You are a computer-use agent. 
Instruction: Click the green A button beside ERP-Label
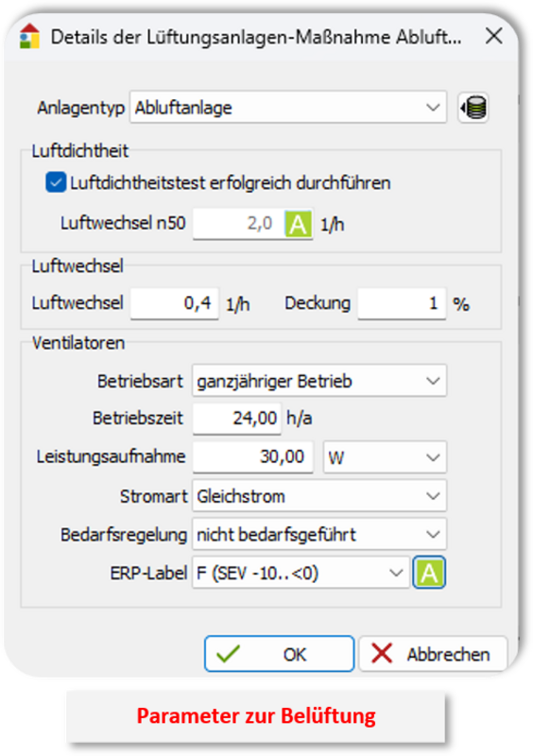click(429, 573)
